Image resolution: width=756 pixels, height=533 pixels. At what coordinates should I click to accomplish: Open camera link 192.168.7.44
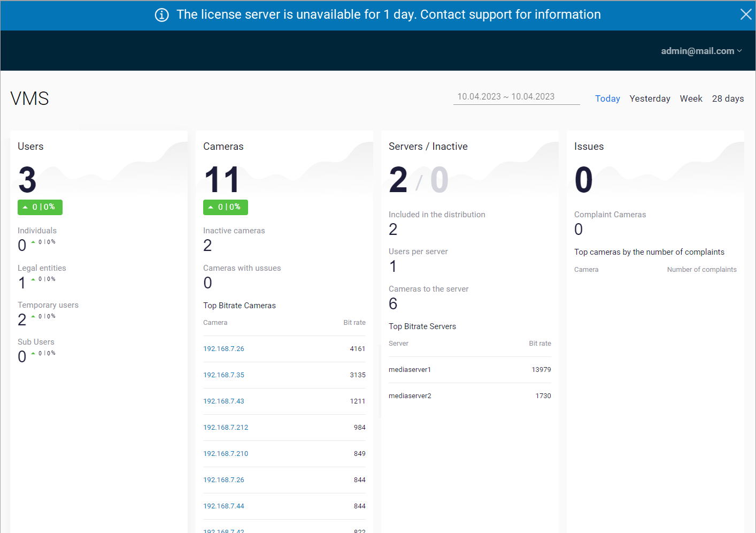coord(223,506)
